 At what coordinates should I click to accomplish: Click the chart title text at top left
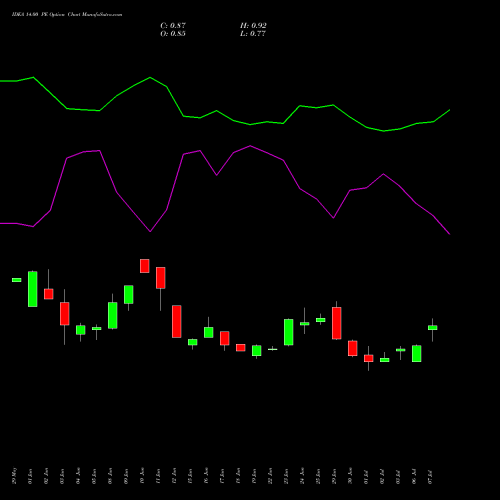(67, 15)
